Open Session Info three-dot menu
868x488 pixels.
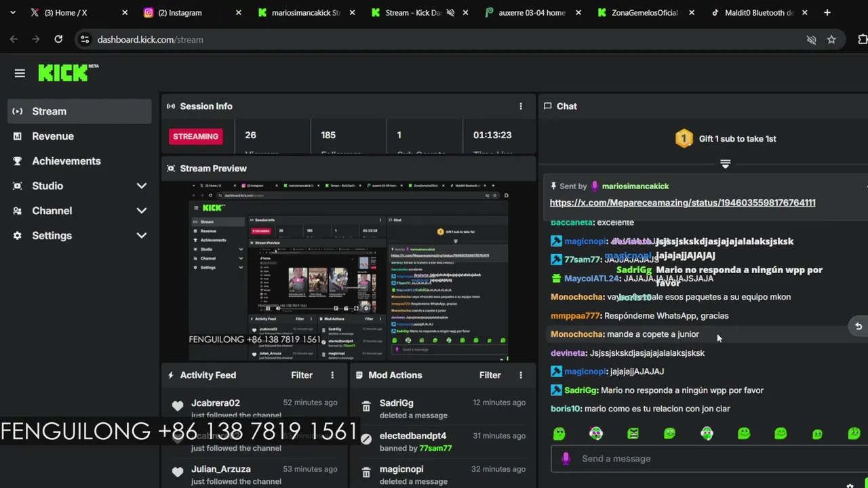coord(521,106)
